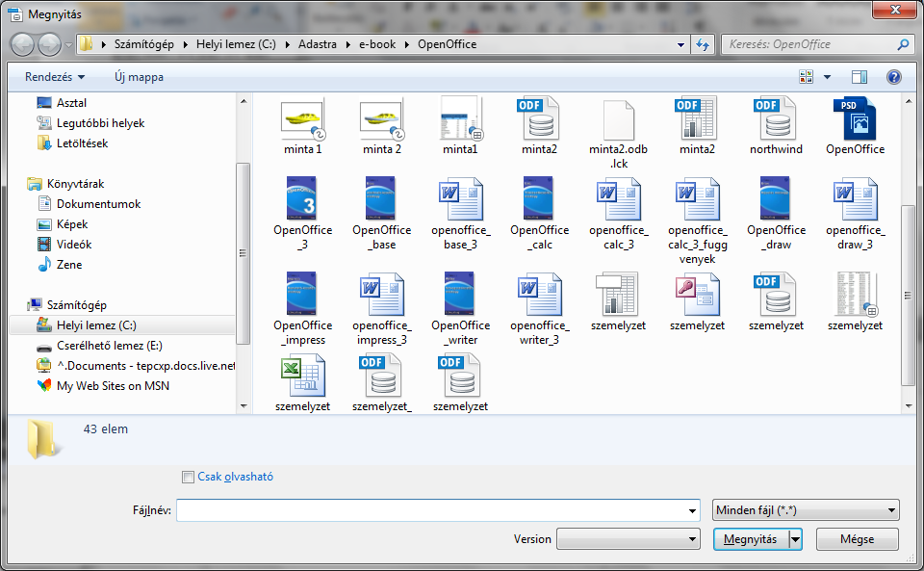Open the Dokumentumok library

point(89,204)
